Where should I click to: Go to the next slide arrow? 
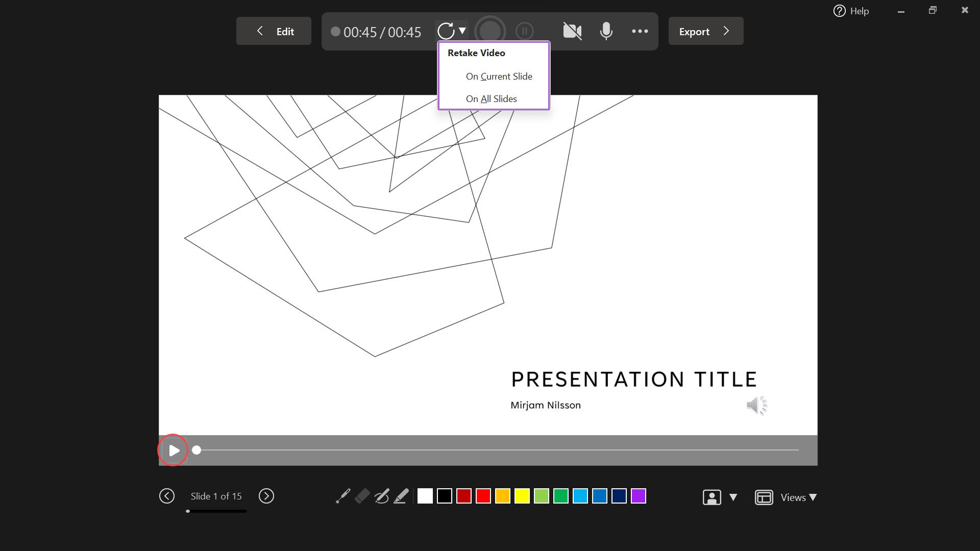point(266,496)
